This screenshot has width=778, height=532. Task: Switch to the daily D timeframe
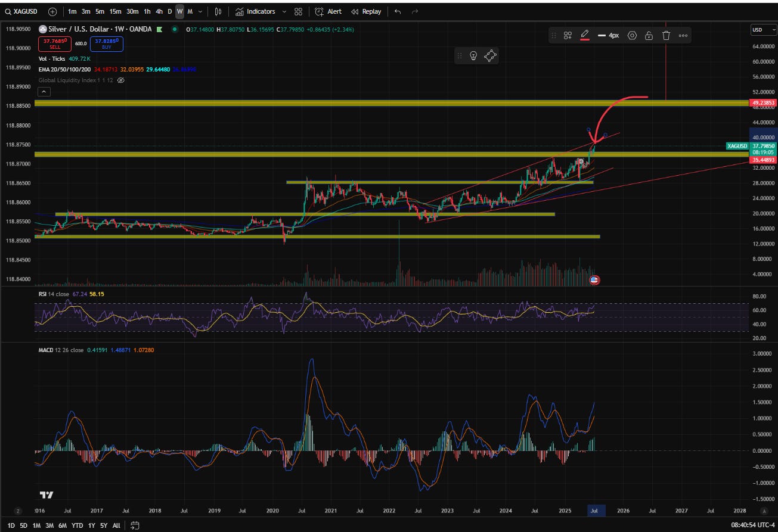coord(169,11)
